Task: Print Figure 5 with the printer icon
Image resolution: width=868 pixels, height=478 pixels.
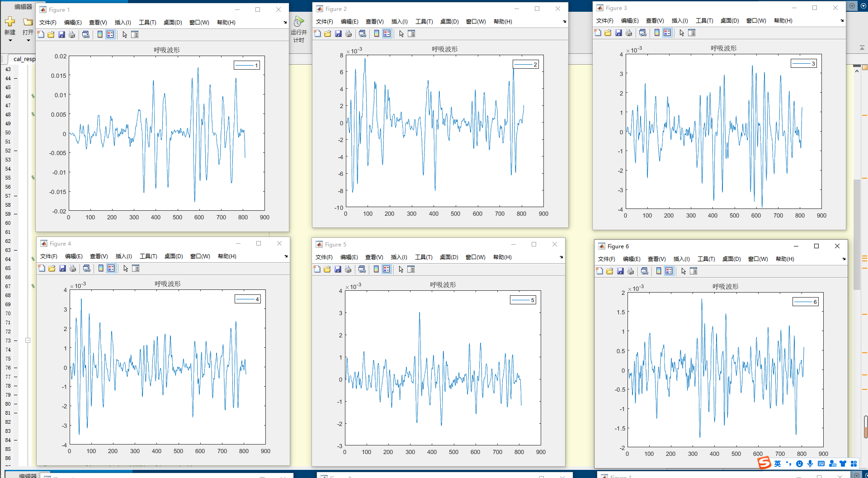Action: 348,269
